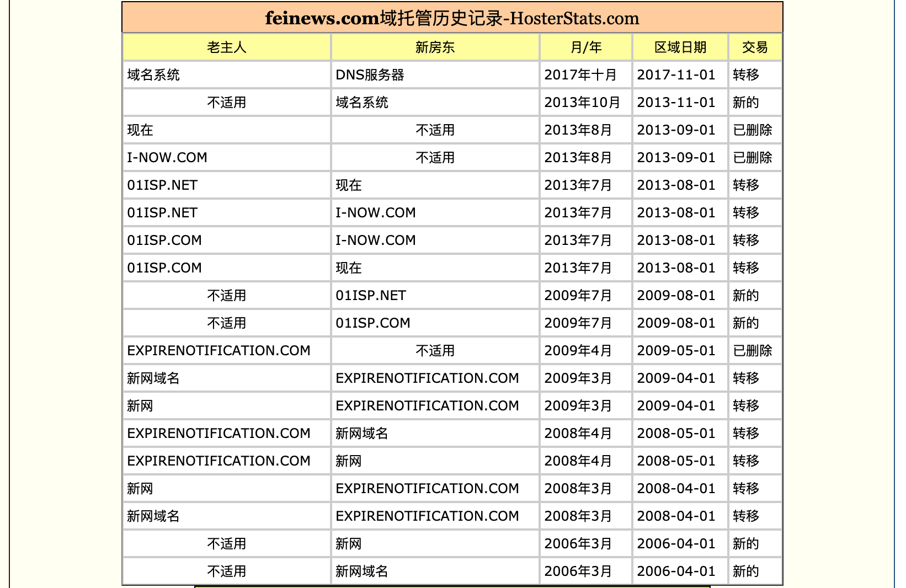Click 现在 in the 01ISP.COM old-owner row
Image resolution: width=906 pixels, height=588 pixels.
349,268
